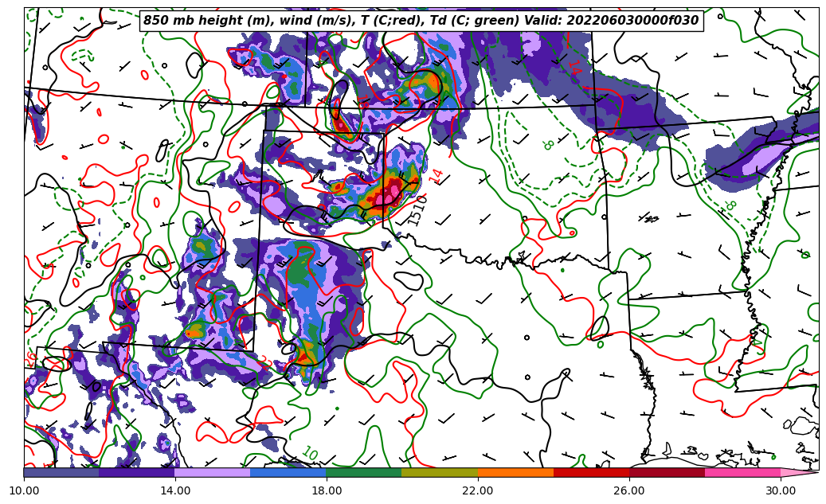
Task: Pick the green 18–20 colorbar segment
Action: (x=364, y=472)
